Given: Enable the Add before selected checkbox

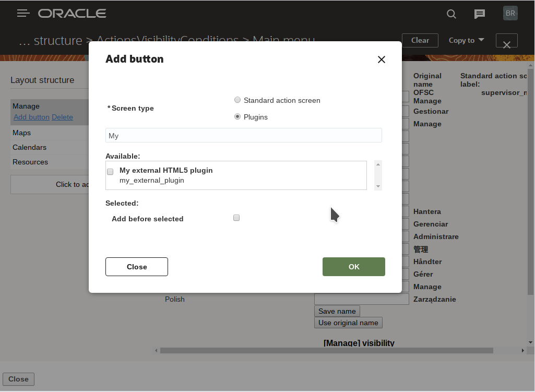Looking at the screenshot, I should [x=236, y=218].
